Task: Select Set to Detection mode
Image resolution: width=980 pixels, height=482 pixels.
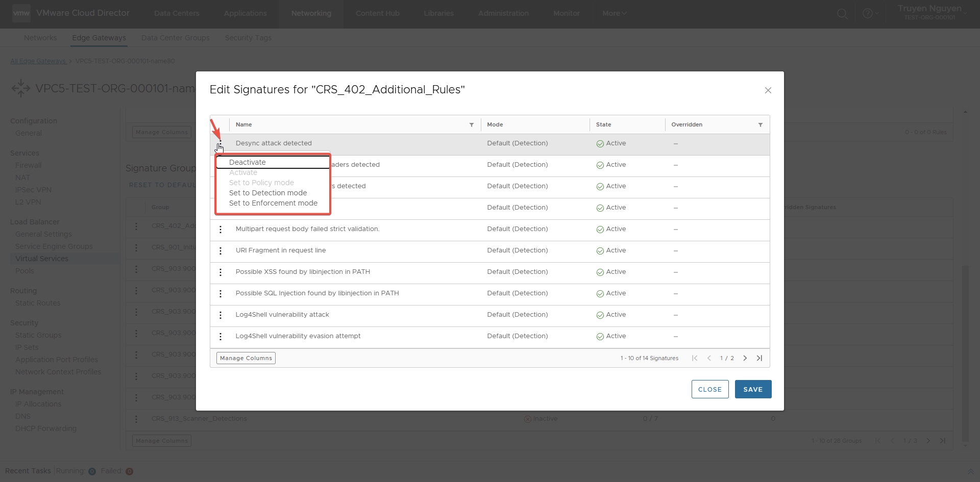Action: 268,193
